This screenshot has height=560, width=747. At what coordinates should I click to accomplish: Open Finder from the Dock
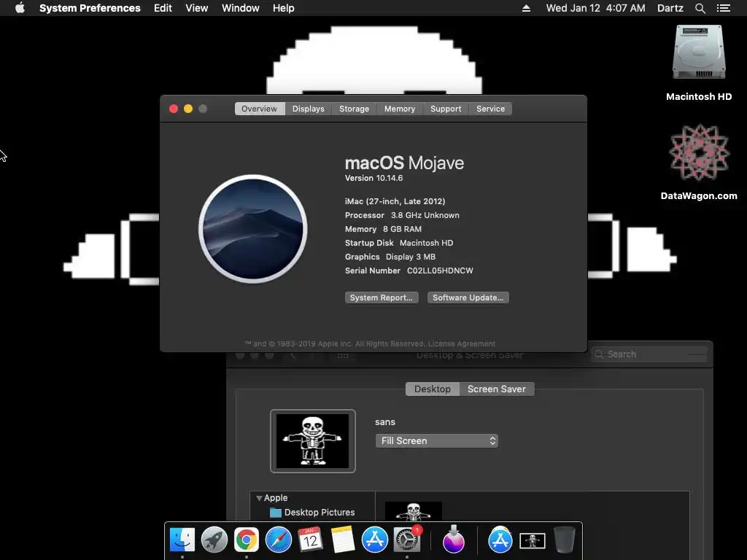[182, 540]
